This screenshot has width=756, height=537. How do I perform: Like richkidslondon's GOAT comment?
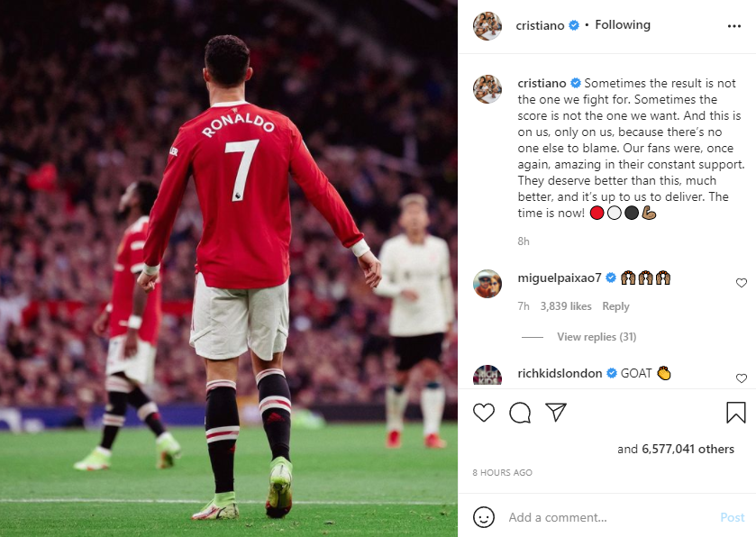pyautogui.click(x=741, y=378)
